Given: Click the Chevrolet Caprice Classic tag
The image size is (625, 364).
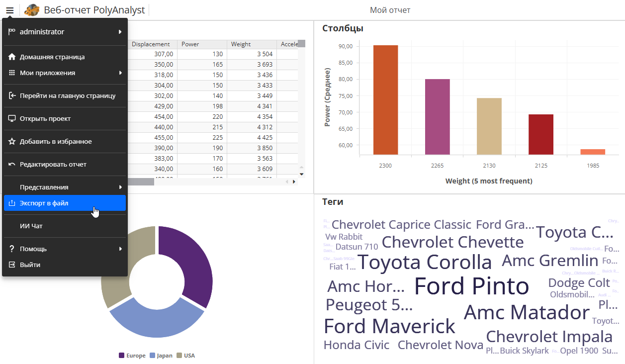Looking at the screenshot, I should point(401,225).
